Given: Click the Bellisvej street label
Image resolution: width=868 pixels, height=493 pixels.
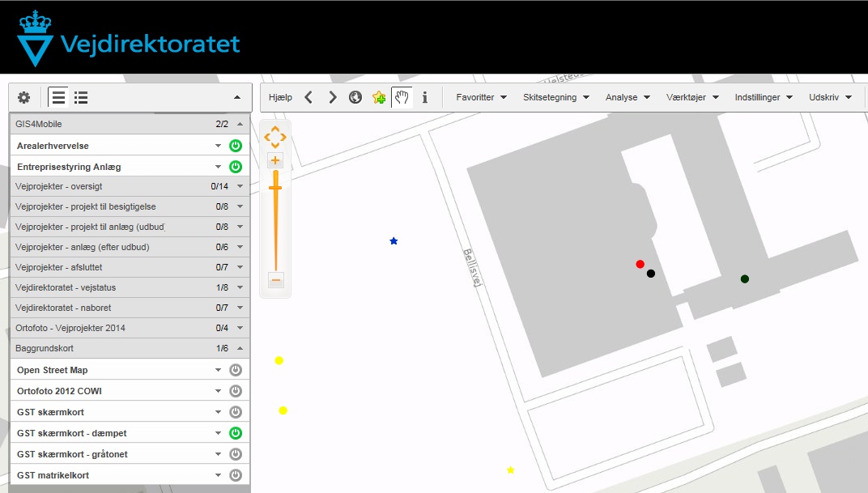Looking at the screenshot, I should click(473, 268).
